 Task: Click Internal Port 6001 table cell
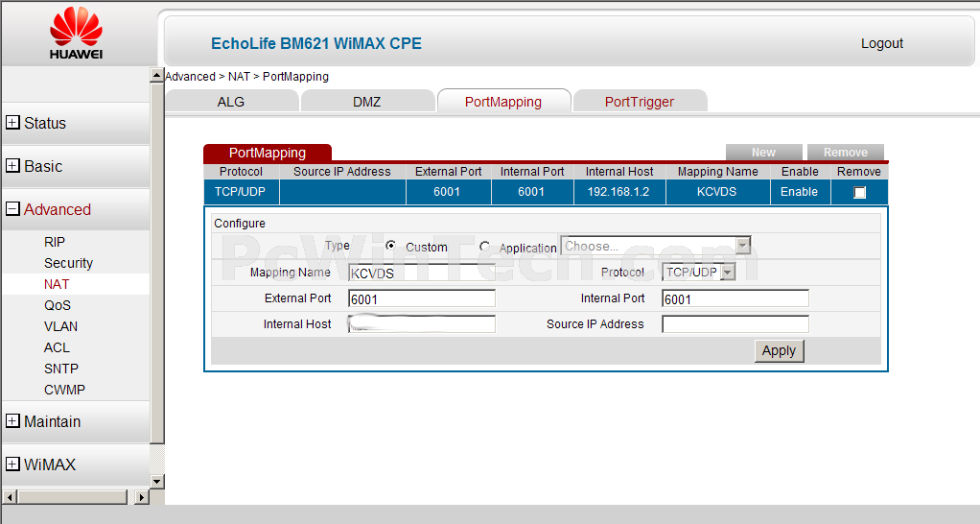(532, 192)
